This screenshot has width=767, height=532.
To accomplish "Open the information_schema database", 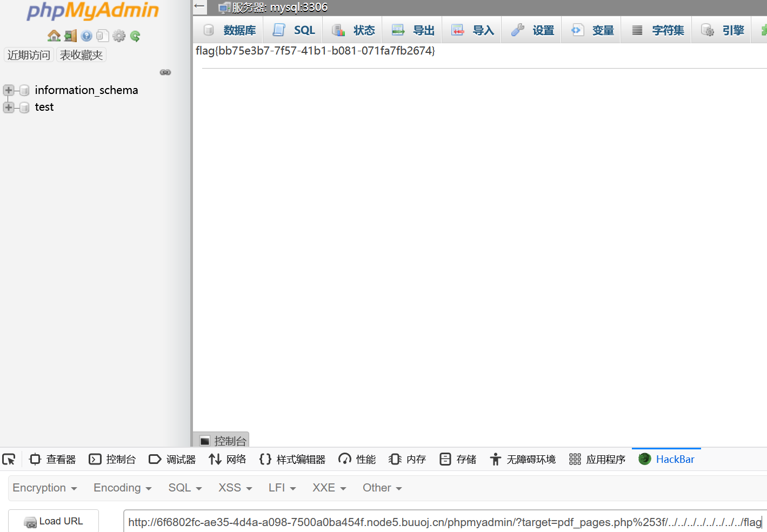I will pos(86,90).
